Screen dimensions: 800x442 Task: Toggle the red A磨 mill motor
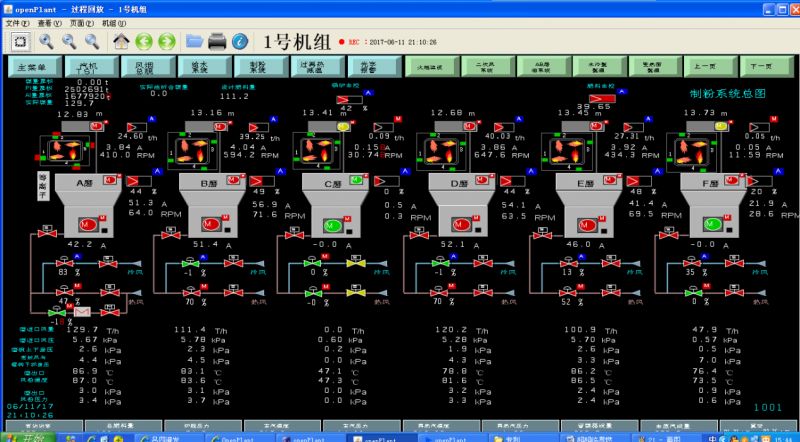click(x=86, y=223)
